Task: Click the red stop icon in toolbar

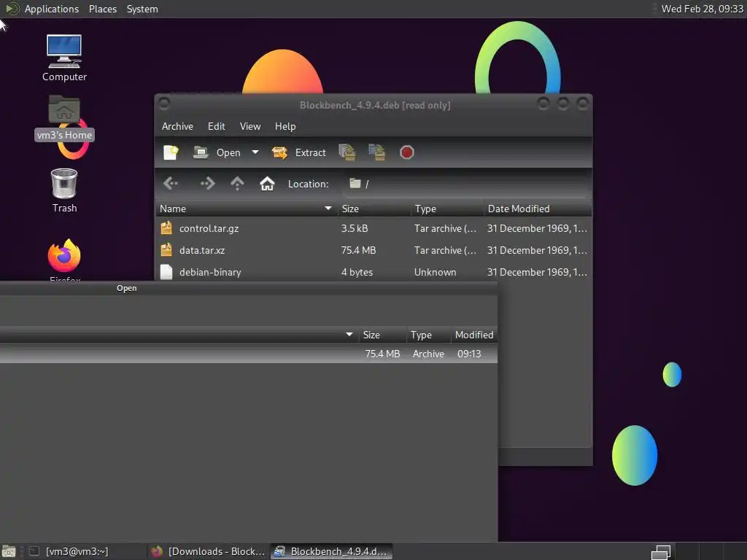Action: pos(406,152)
